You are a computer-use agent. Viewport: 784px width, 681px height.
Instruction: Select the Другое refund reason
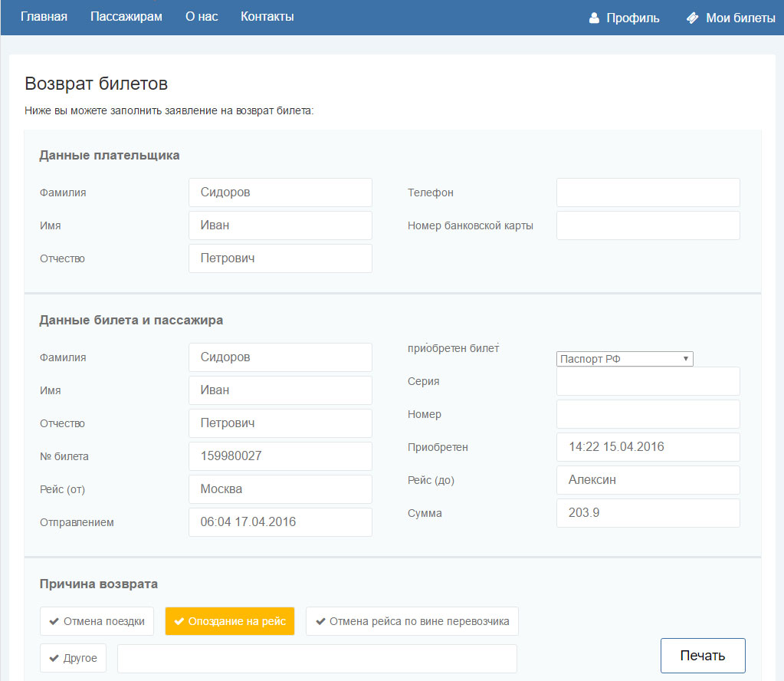[73, 658]
